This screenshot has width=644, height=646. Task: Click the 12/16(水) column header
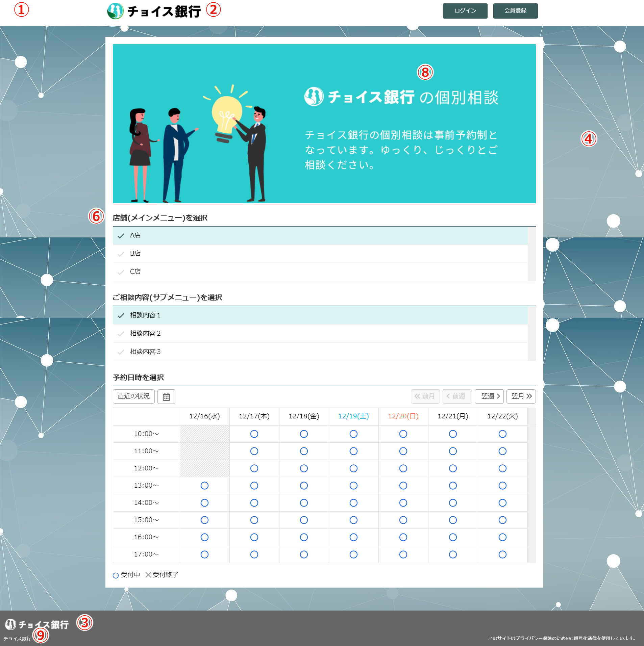(204, 416)
